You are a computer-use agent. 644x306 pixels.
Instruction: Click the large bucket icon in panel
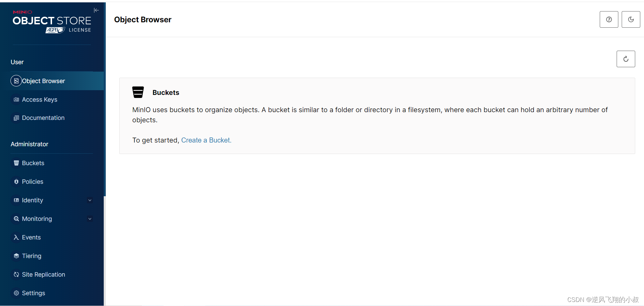coord(138,92)
